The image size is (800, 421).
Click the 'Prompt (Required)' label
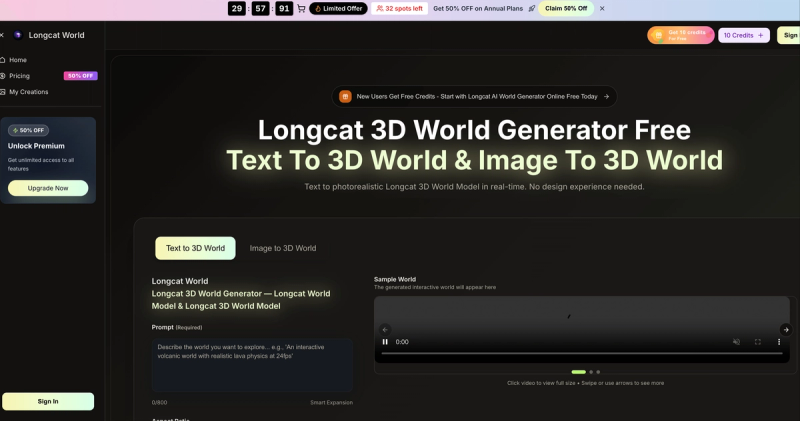click(177, 327)
